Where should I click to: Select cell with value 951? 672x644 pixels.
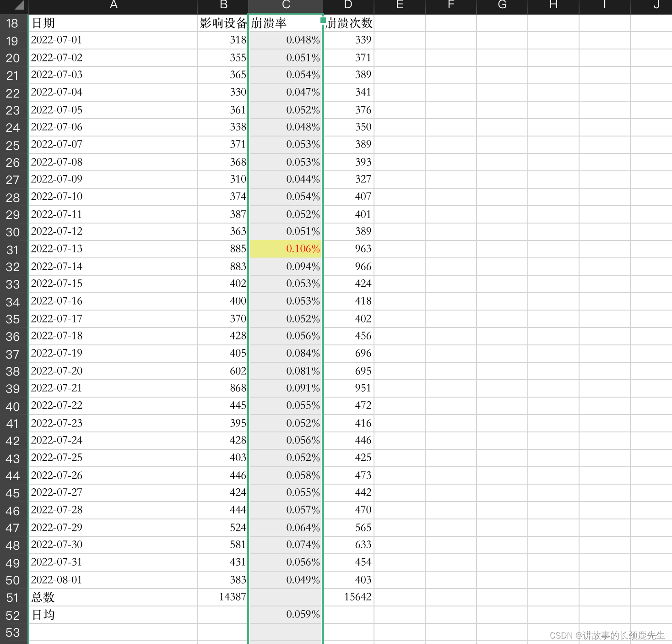349,388
